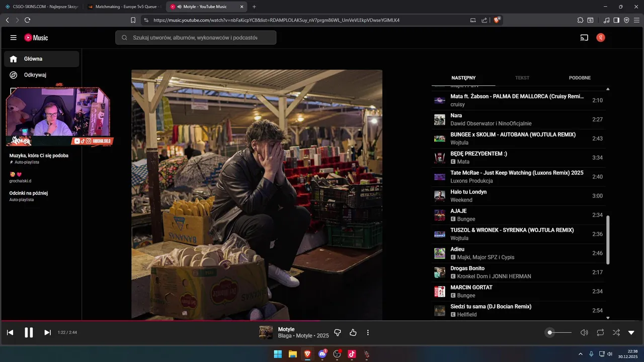Skip to next track
Viewport: 644px width, 362px height.
[47, 332]
